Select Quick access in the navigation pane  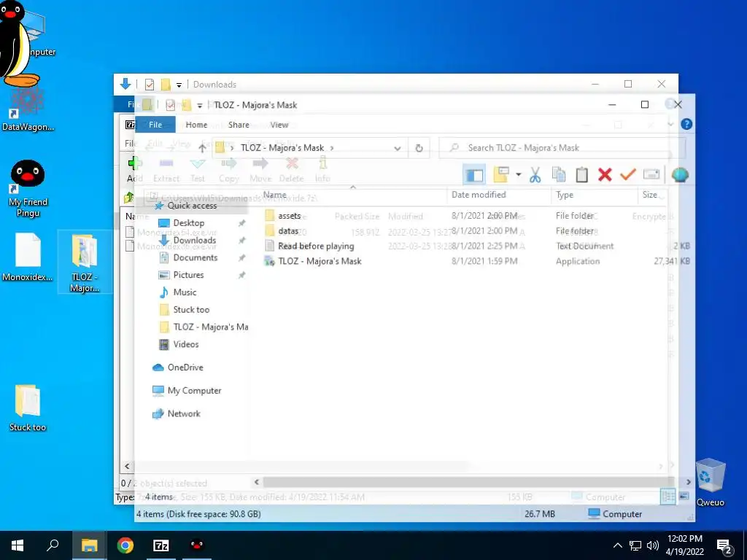192,206
